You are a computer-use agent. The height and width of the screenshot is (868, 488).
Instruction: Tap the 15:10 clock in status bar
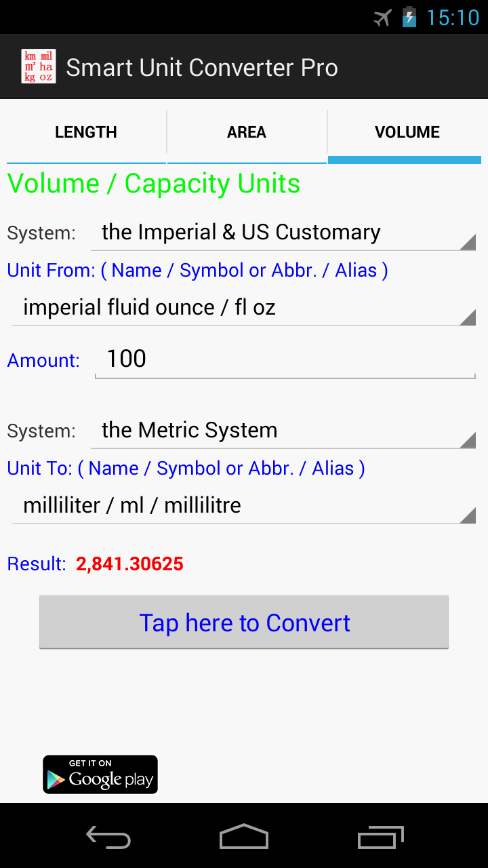tap(453, 18)
